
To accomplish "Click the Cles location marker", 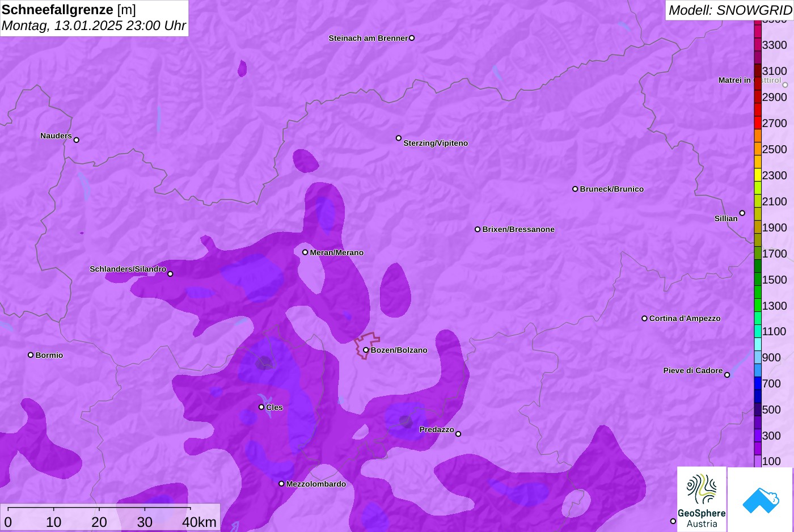I will [x=261, y=407].
